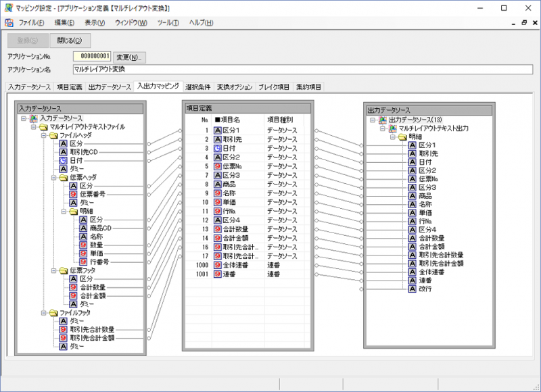The width and height of the screenshot is (541, 392).
Task: Switch to the 変換オプション tab
Action: coord(235,87)
